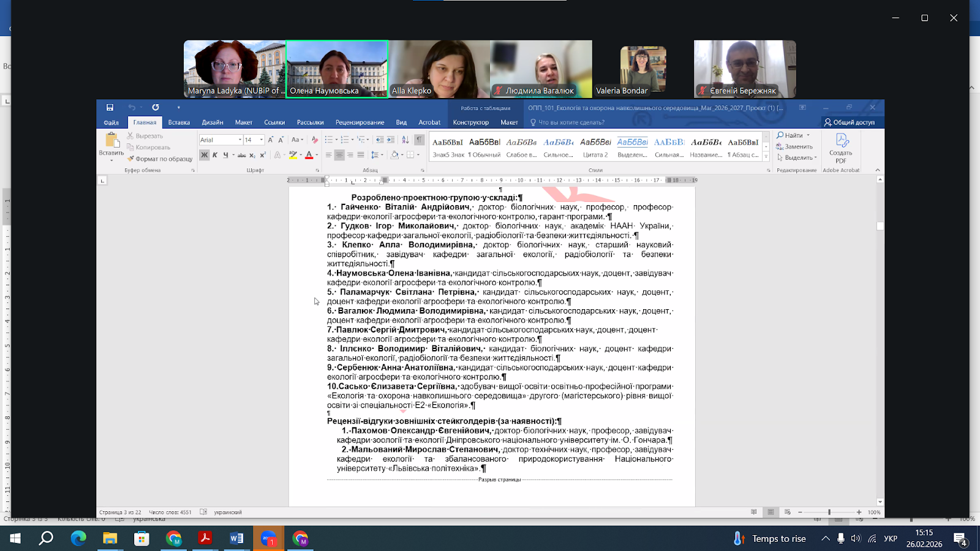Click the Общий доступ share button

point(850,122)
